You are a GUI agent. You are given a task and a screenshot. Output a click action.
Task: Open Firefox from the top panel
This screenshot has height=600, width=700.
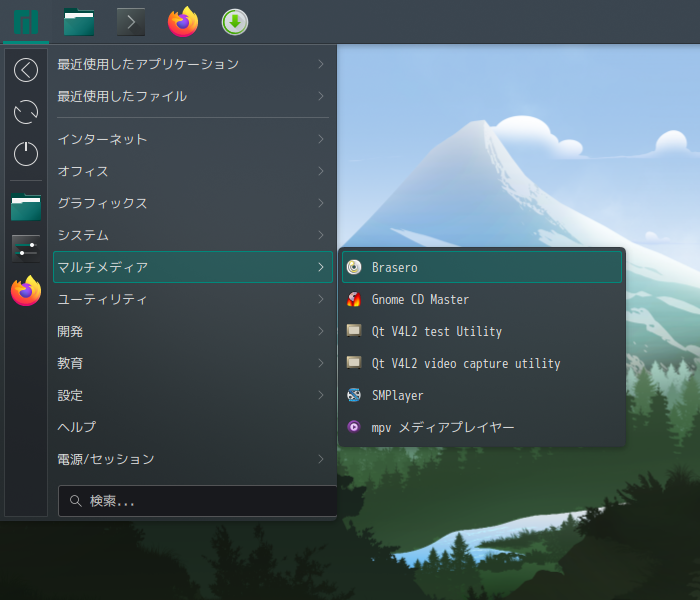click(183, 22)
